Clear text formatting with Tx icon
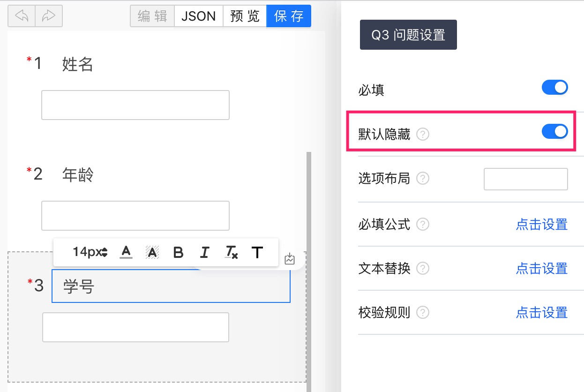This screenshot has height=392, width=584. click(231, 252)
